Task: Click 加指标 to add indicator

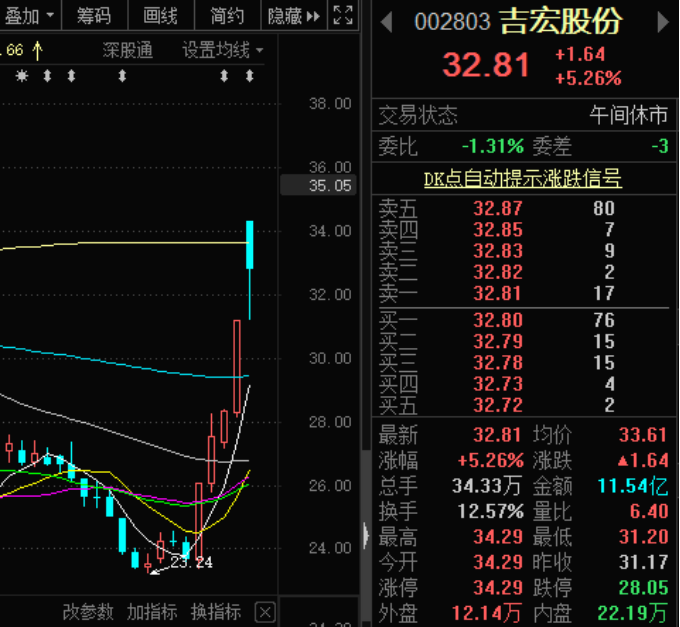Action: (152, 612)
